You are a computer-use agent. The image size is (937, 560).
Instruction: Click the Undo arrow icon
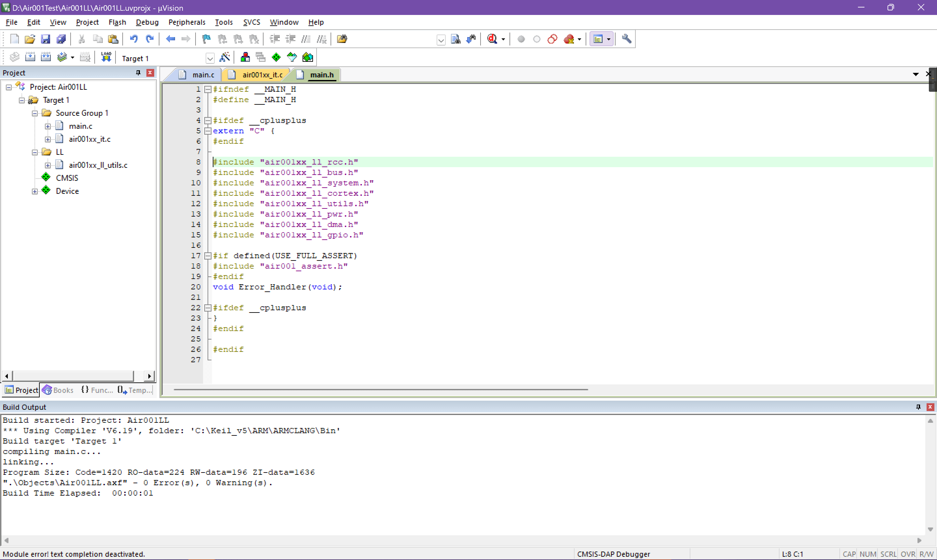click(134, 39)
